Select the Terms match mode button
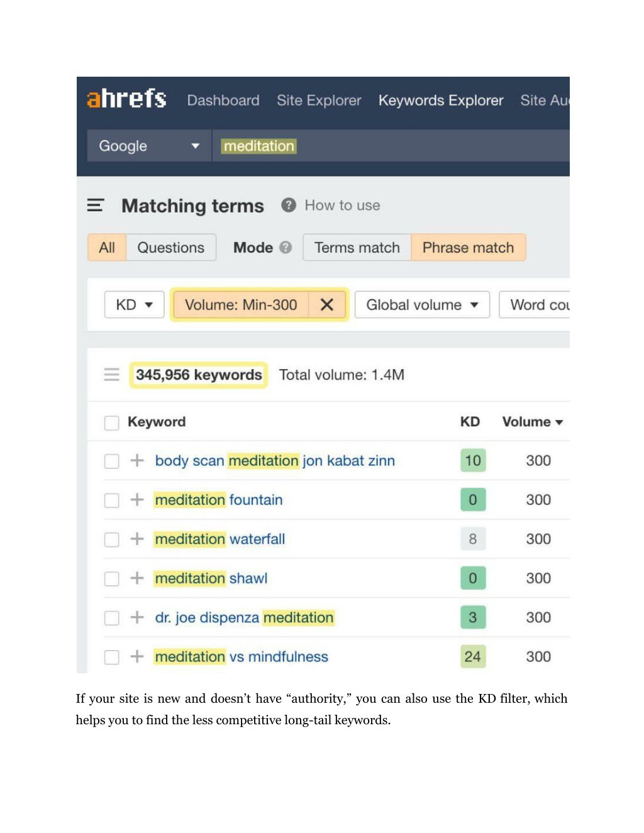 357,248
